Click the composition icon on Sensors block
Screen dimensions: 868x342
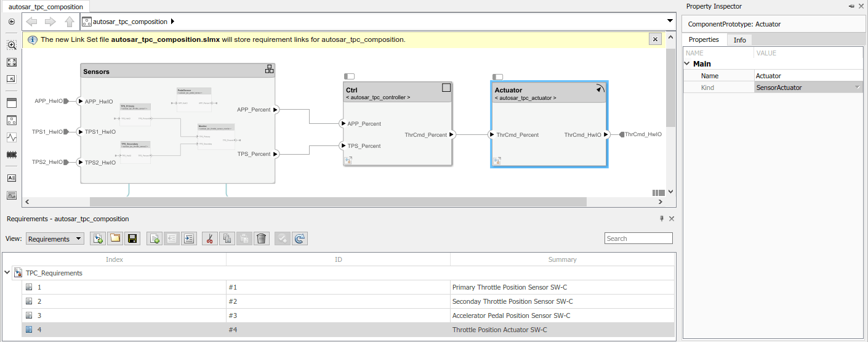coord(269,69)
